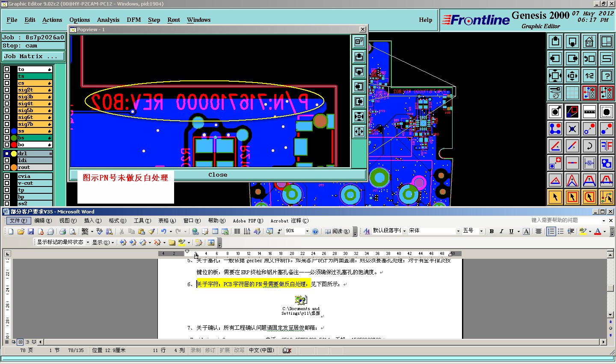Open the 宋体 font name dropdown
The width and height of the screenshot is (616, 364).
pos(458,231)
